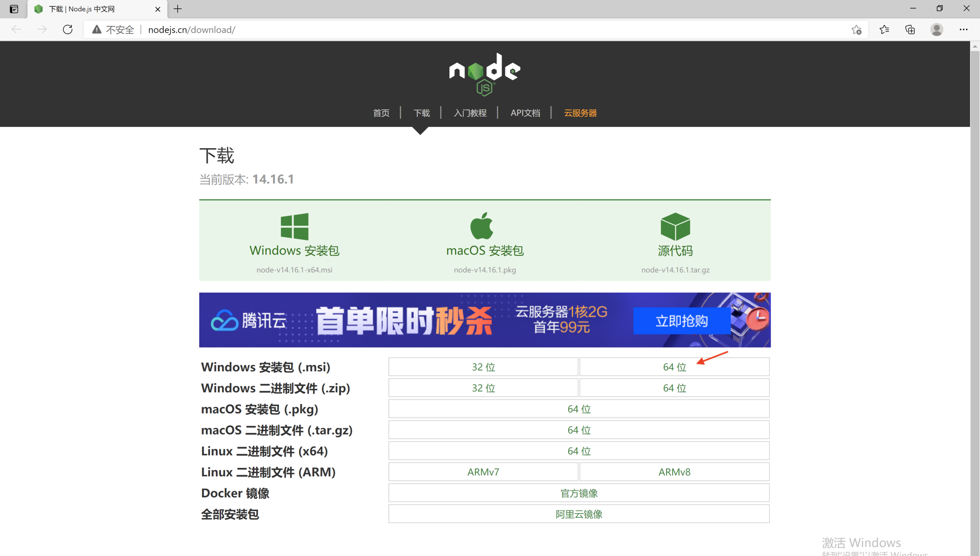Download Linux ARMv8 binary
980x556 pixels.
click(x=674, y=472)
